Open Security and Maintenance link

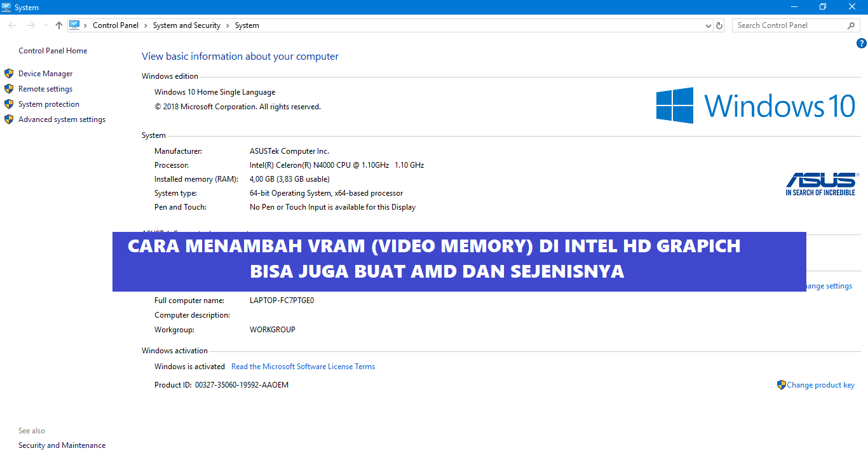tap(62, 445)
